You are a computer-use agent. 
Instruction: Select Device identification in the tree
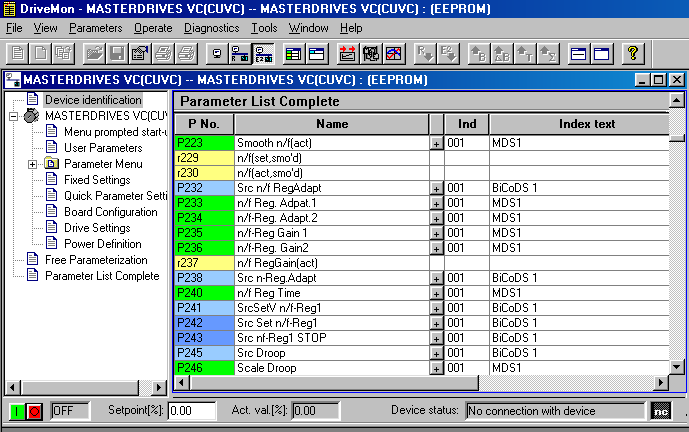93,100
